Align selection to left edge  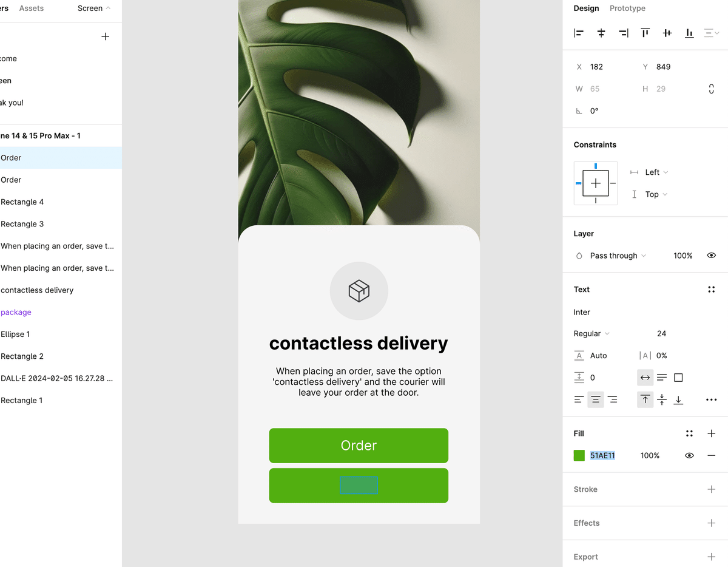pyautogui.click(x=579, y=33)
